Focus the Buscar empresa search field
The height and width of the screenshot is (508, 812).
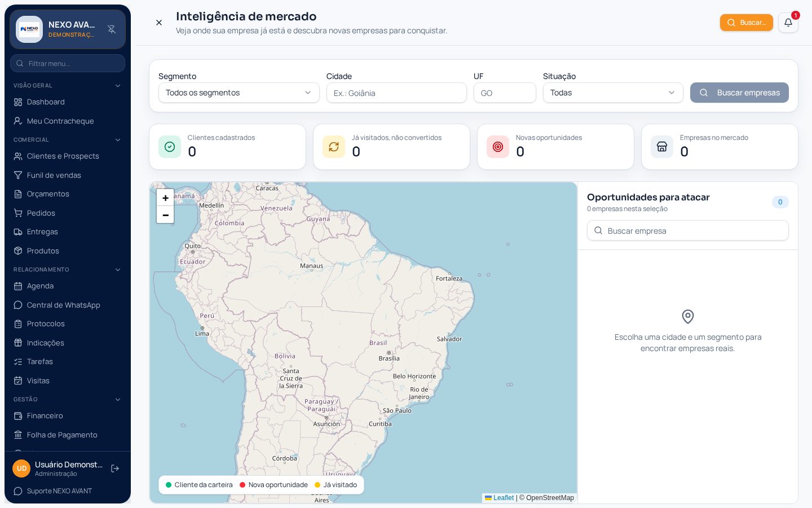click(x=688, y=230)
